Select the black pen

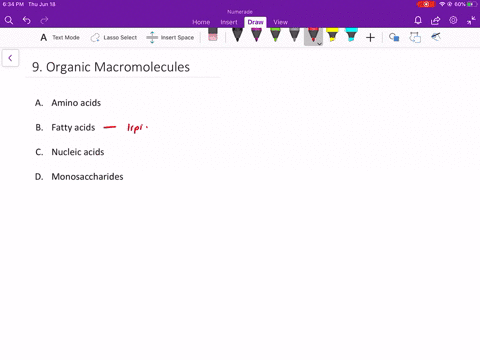pos(237,35)
